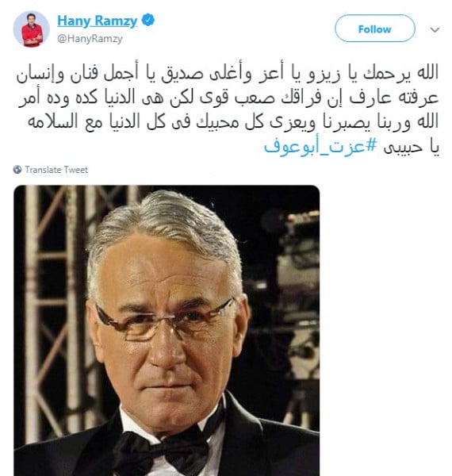The width and height of the screenshot is (452, 476).
Task: Click the words يا حبيبى before the hashtag
Action: (x=412, y=147)
